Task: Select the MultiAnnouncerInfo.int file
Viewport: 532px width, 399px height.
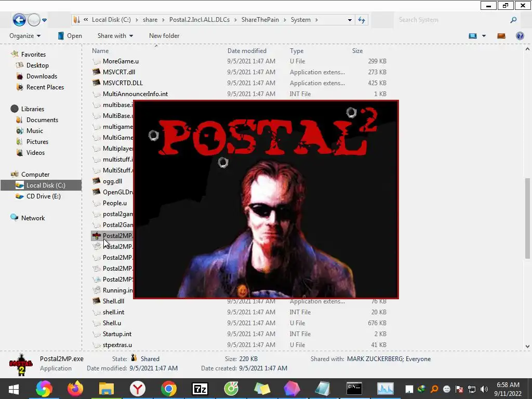Action: (135, 94)
